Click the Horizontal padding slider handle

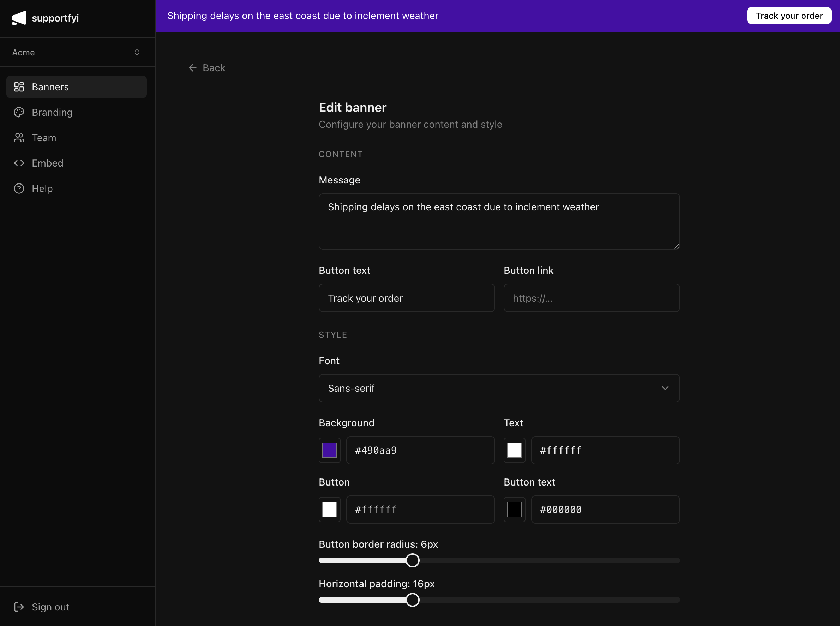[x=413, y=600]
